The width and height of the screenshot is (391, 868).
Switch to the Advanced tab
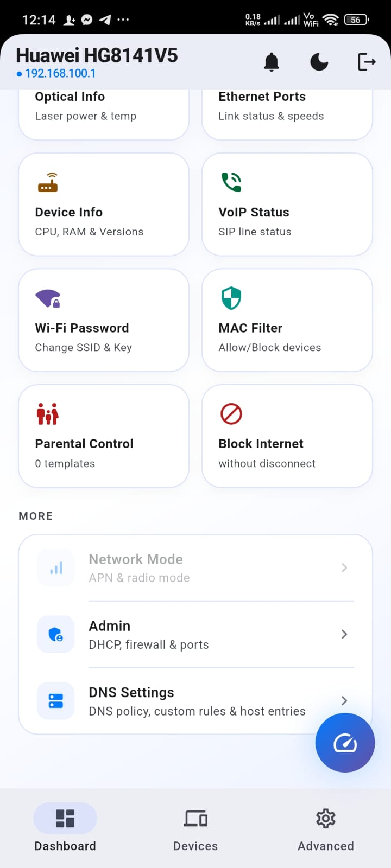click(326, 831)
